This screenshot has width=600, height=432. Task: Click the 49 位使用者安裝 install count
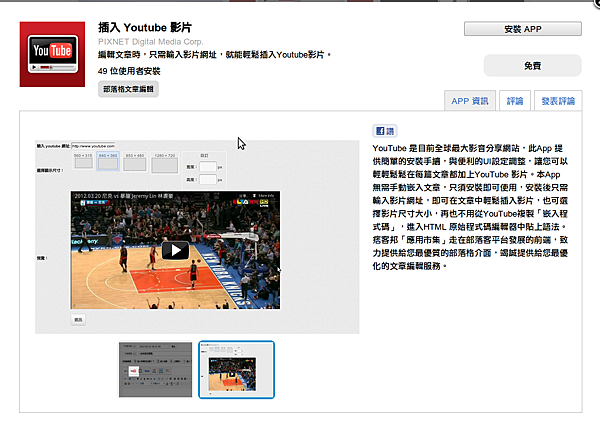(x=129, y=71)
